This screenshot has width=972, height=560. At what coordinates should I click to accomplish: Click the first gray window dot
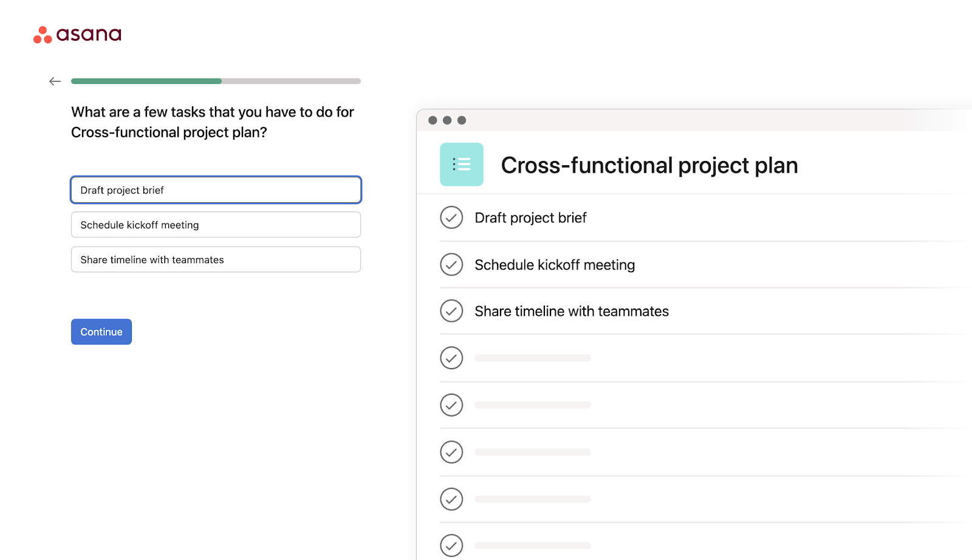click(433, 120)
